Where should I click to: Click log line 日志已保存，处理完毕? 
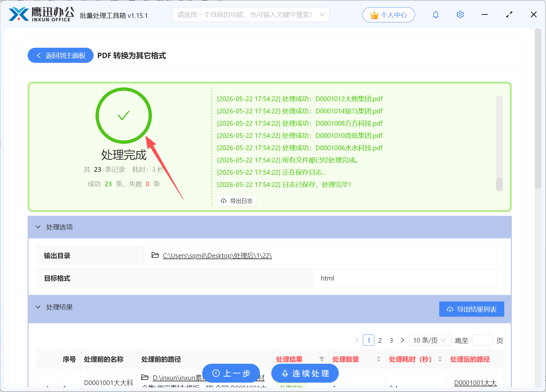pos(284,185)
